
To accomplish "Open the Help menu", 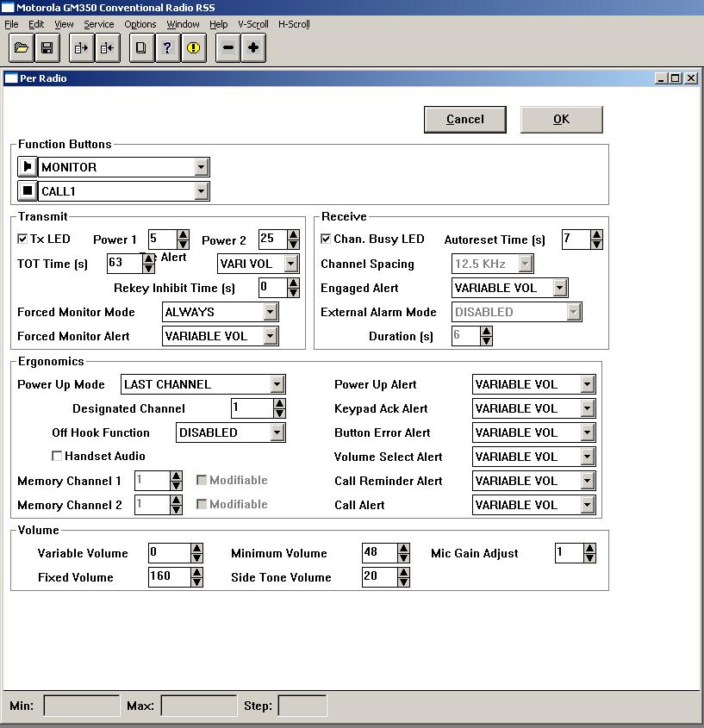I will point(218,24).
